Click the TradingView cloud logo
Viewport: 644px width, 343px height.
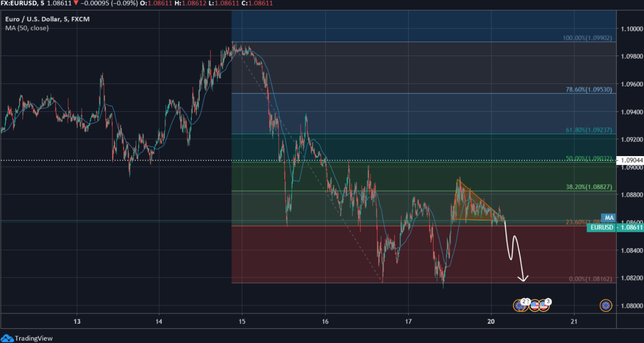point(7,338)
